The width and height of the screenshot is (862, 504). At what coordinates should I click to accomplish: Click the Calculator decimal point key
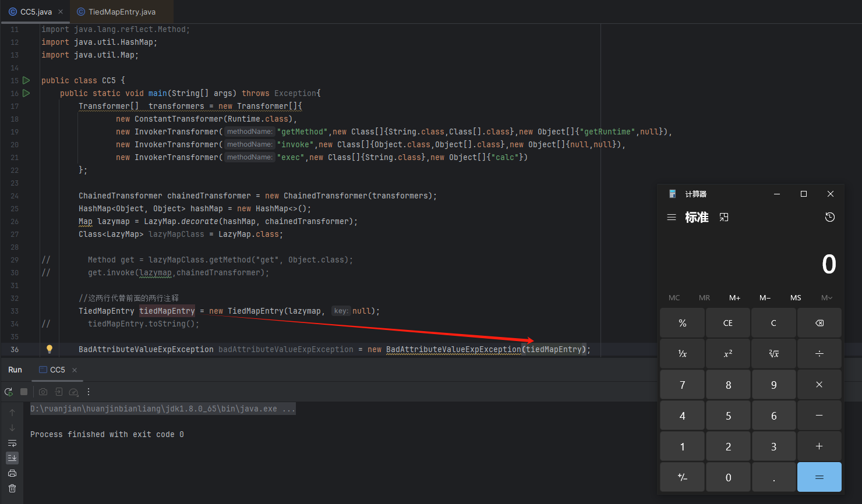click(773, 477)
